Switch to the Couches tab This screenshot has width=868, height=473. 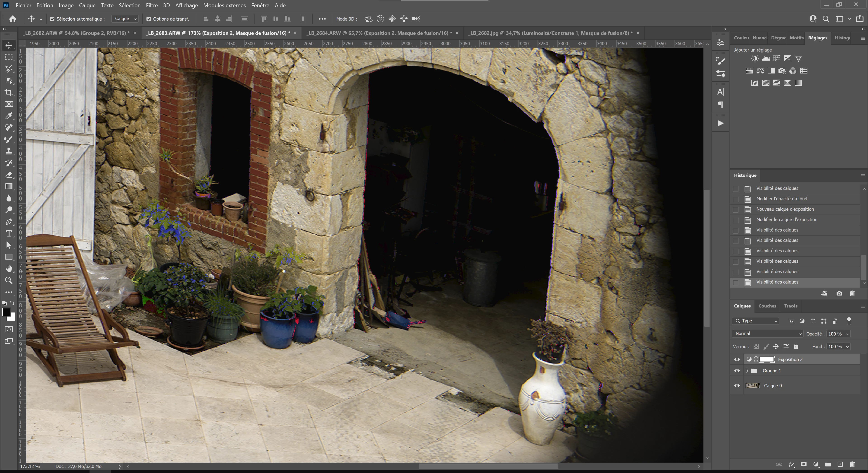point(767,306)
